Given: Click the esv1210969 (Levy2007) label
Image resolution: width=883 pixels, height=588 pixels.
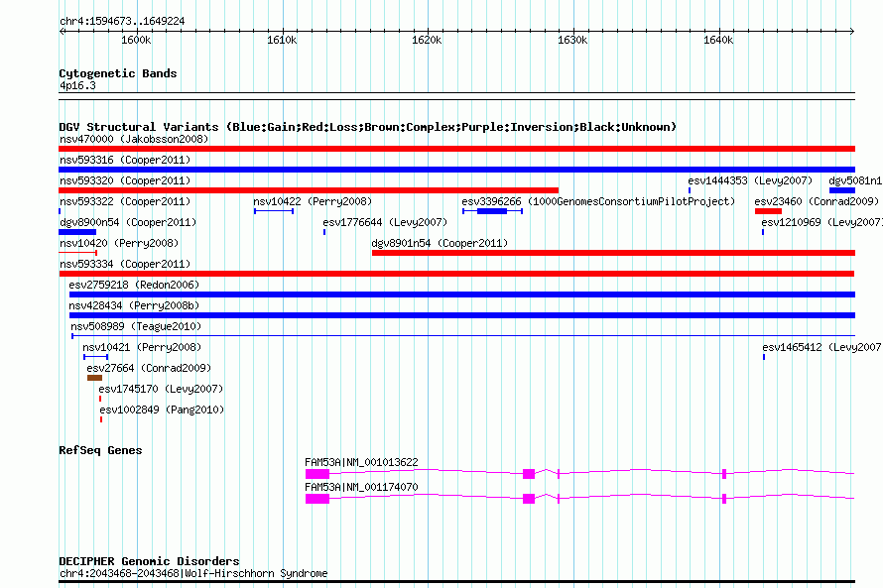Looking at the screenshot, I should click(822, 222).
